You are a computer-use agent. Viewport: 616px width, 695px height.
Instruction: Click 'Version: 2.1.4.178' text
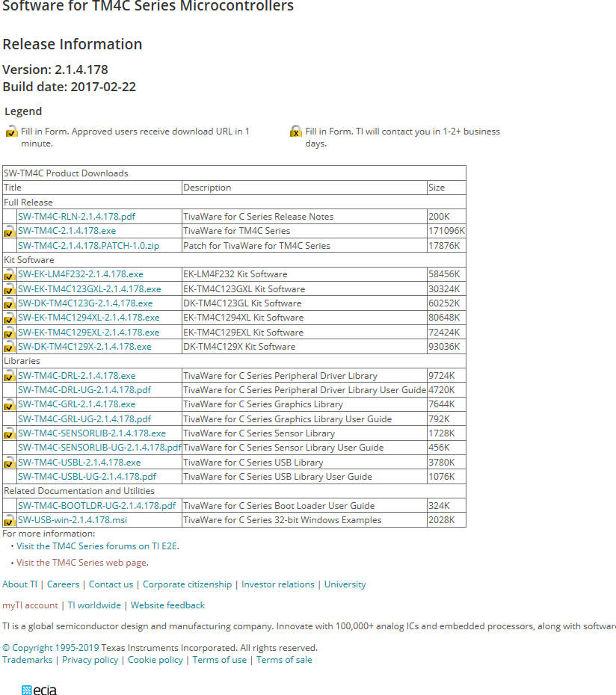(55, 69)
